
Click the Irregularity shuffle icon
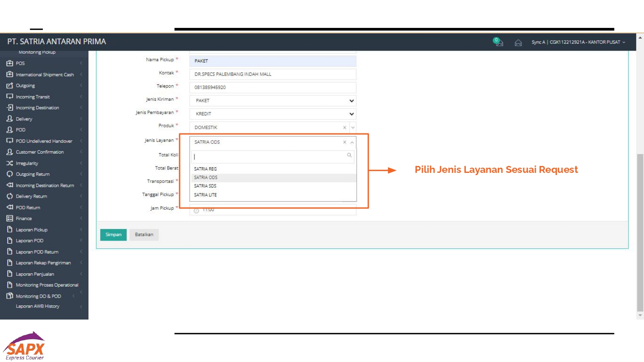click(x=9, y=163)
